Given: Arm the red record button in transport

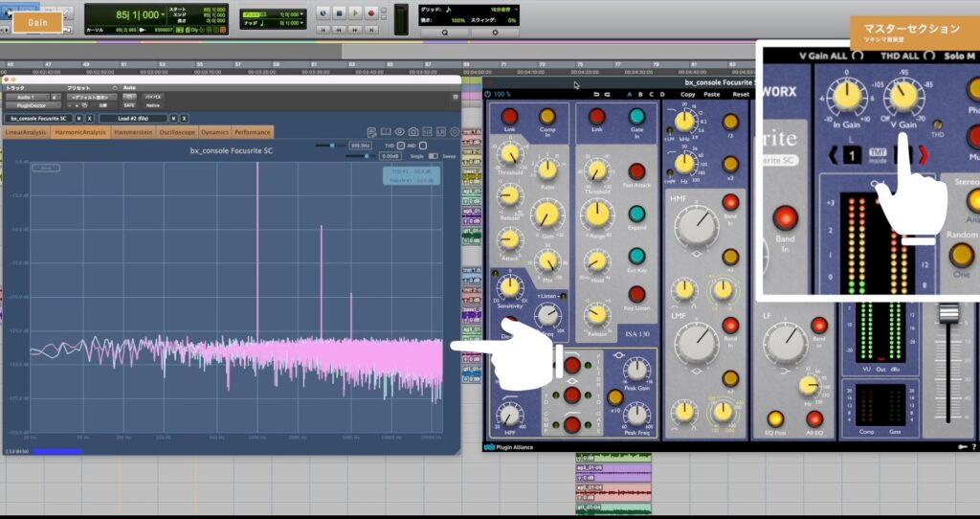Looking at the screenshot, I should point(370,12).
